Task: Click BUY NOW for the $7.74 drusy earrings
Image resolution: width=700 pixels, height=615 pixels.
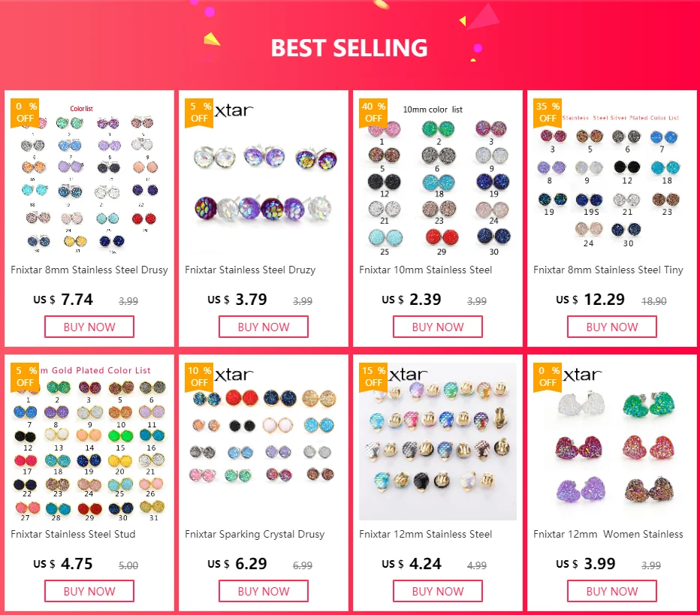Action: [89, 327]
